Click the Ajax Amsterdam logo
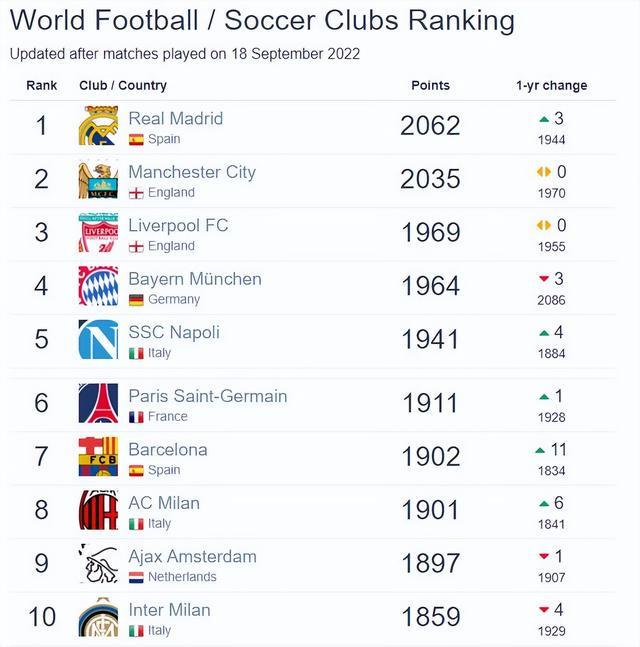Viewport: 640px width, 647px height. point(98,564)
